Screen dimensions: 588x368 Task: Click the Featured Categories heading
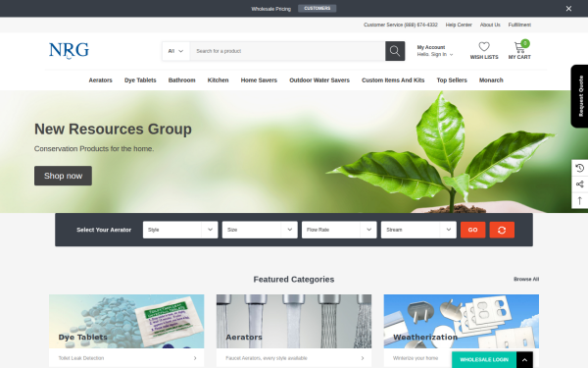(294, 280)
